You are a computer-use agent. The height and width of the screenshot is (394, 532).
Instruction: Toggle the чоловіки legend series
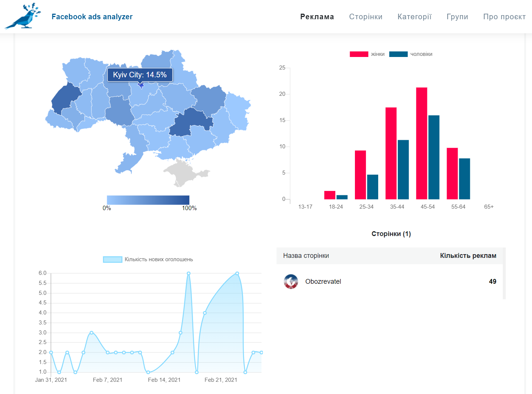[x=411, y=54]
